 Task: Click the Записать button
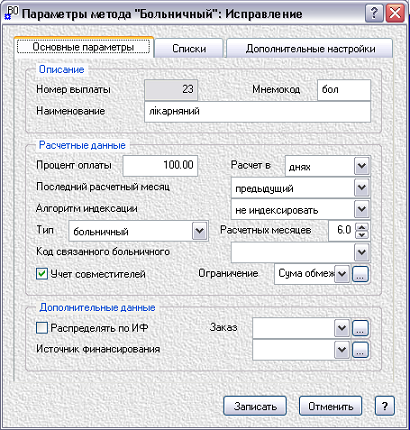click(255, 406)
